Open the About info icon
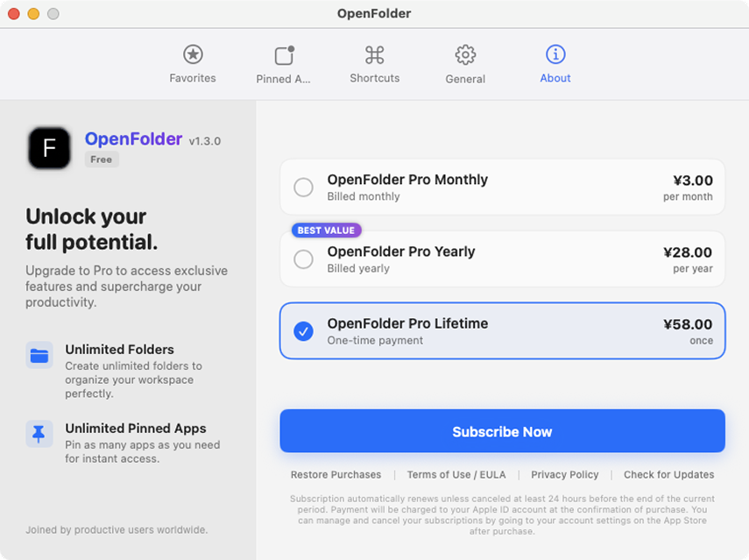Screen dimensions: 749x560 coord(555,54)
